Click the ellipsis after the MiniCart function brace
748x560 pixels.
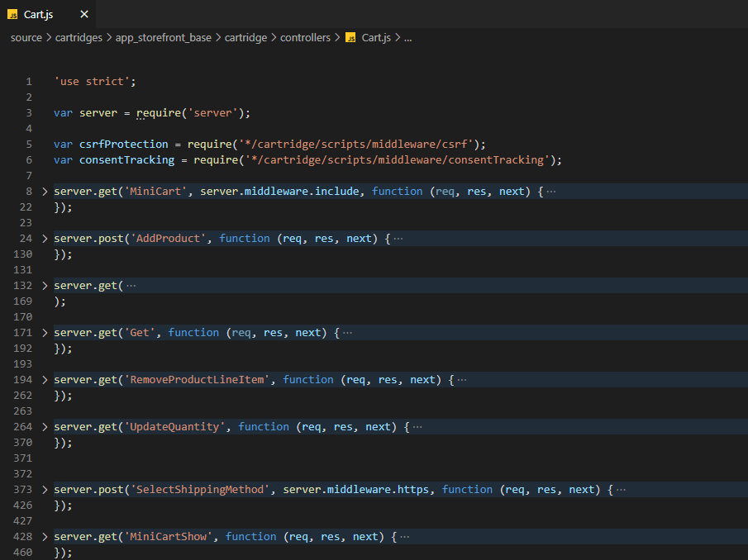[551, 192]
